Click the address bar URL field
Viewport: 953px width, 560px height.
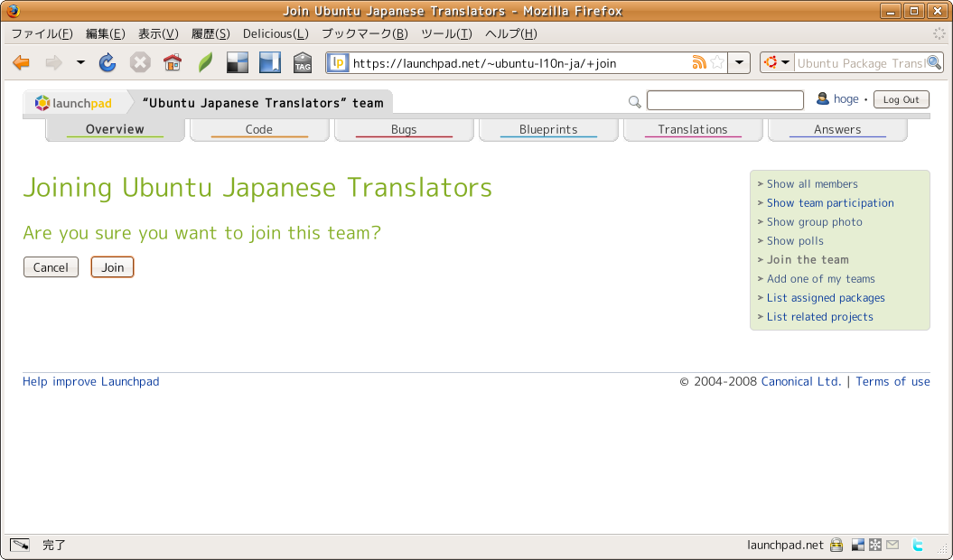(x=519, y=63)
